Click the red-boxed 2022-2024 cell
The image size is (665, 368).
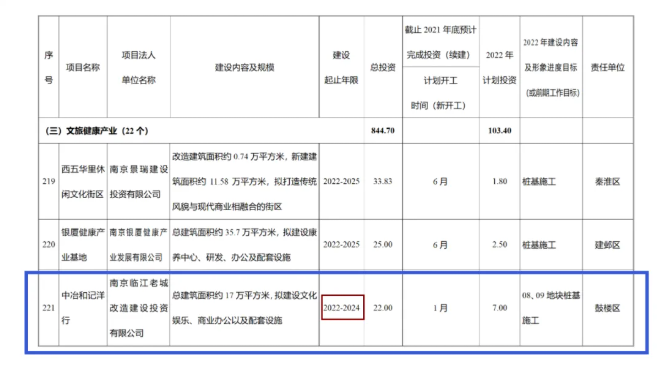[x=342, y=308]
